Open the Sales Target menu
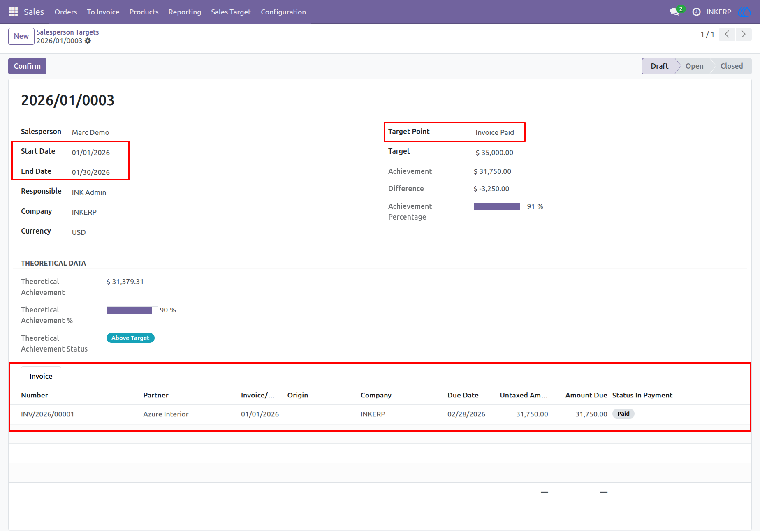The image size is (760, 532). pyautogui.click(x=231, y=12)
